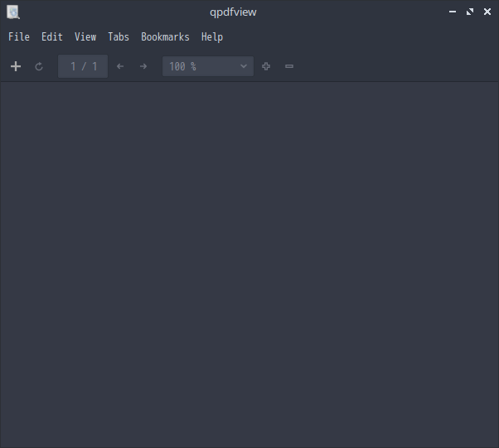499x448 pixels.
Task: Click the Open document plus icon
Action: [x=16, y=66]
